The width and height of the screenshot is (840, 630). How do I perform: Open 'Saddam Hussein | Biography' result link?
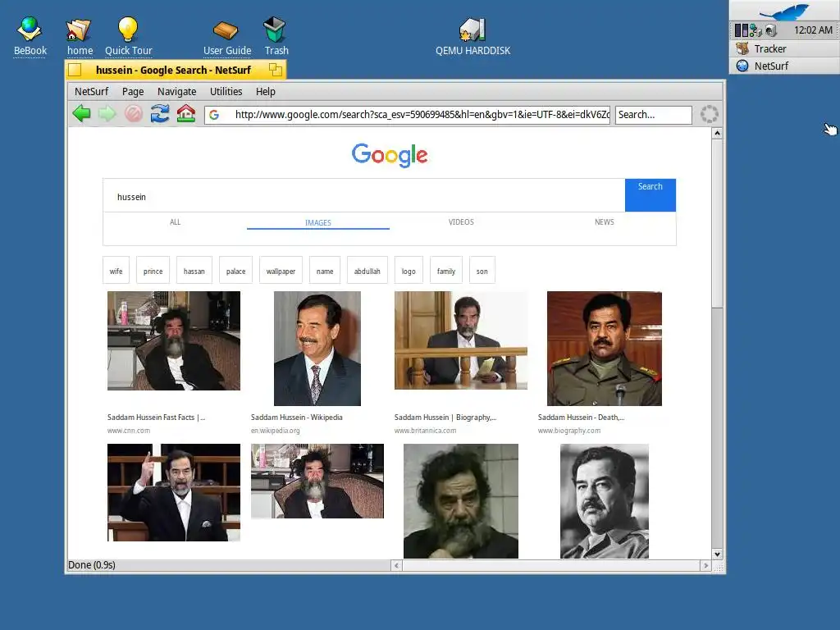point(445,418)
